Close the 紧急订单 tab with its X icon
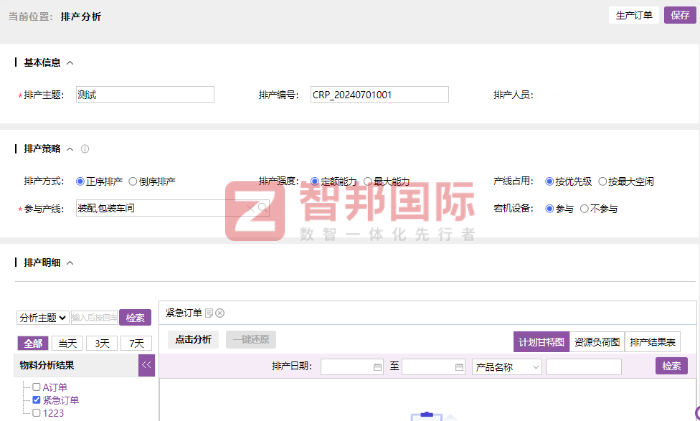 coord(220,313)
